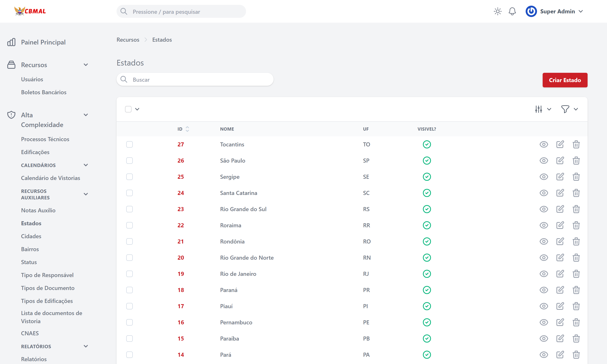Open Cidades in the sidebar

point(31,236)
